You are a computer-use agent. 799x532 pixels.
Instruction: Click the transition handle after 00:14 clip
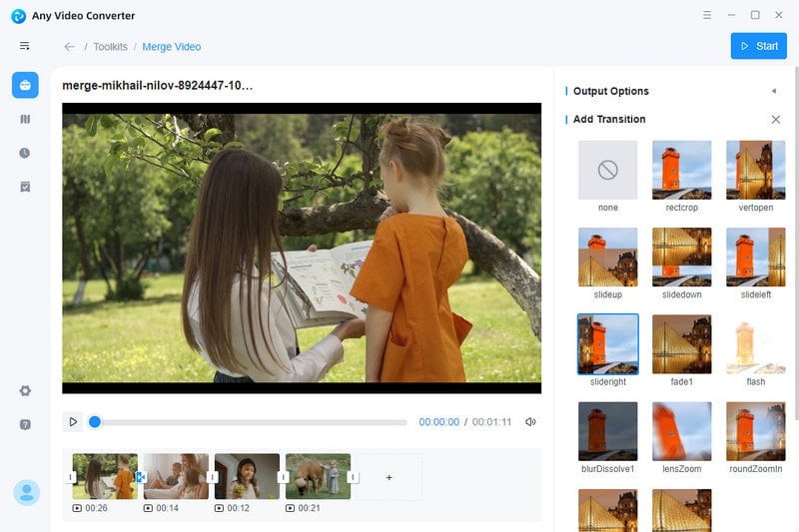(x=212, y=477)
